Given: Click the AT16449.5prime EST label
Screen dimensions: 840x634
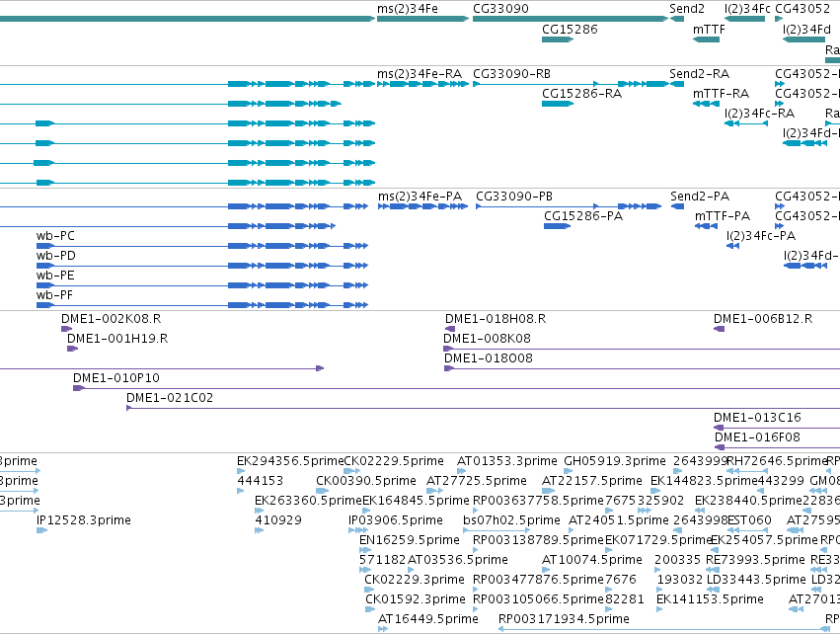Looking at the screenshot, I should (x=428, y=619).
